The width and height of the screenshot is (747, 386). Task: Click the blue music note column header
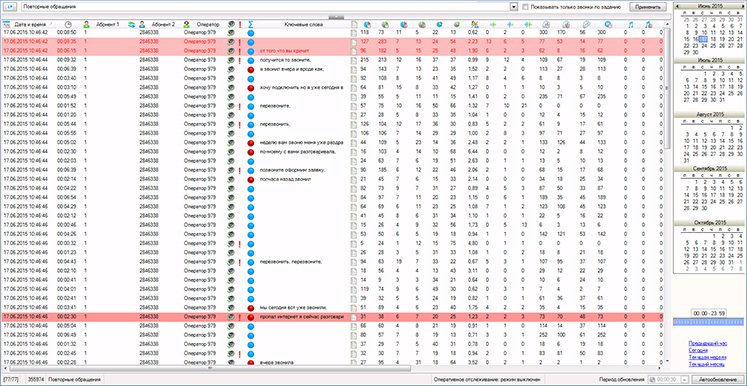coord(631,24)
